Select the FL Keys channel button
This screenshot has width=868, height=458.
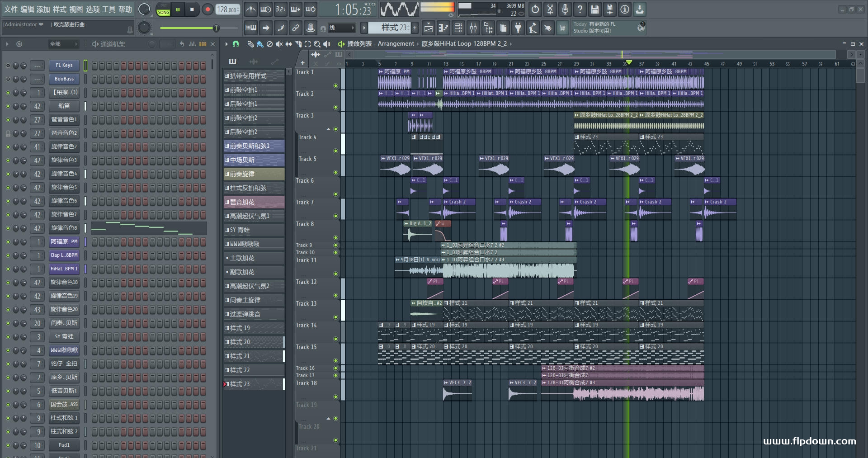pyautogui.click(x=64, y=66)
